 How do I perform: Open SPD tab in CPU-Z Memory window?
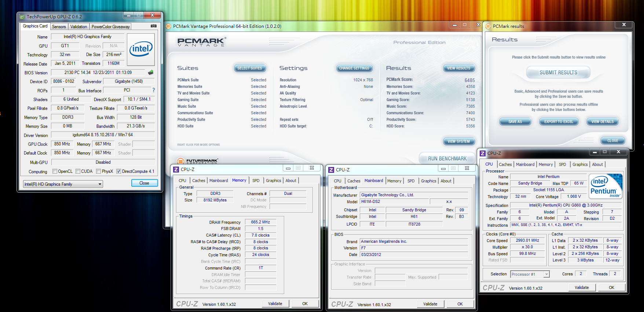click(256, 181)
